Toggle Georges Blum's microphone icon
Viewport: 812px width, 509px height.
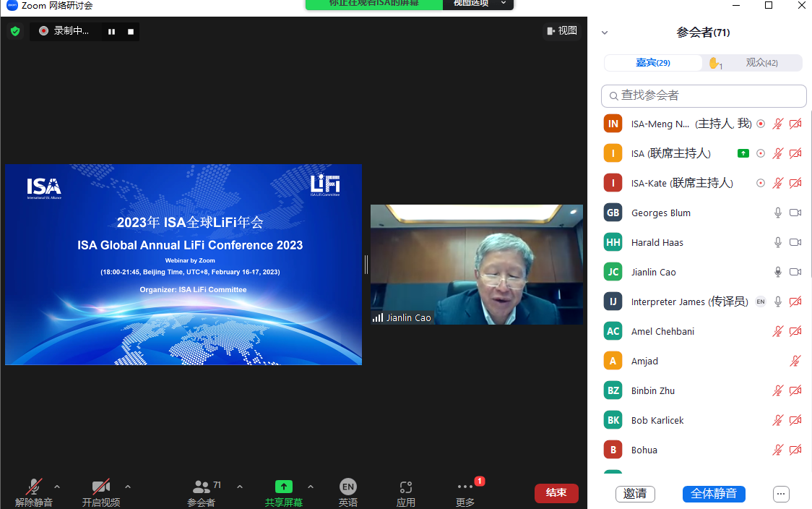(x=778, y=213)
